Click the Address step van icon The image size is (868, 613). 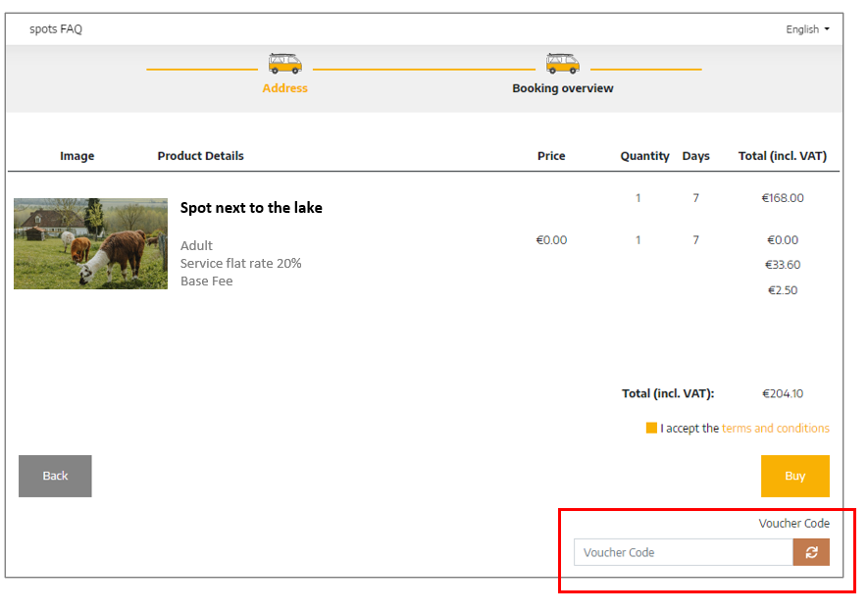(285, 64)
